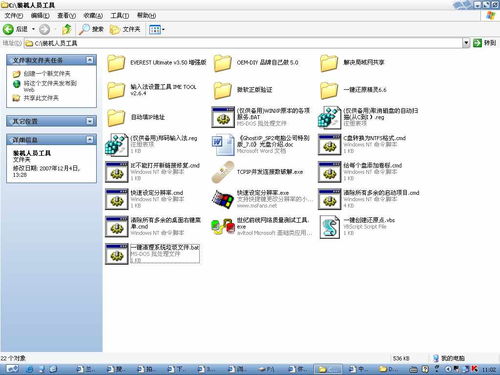The image size is (500, 375).
Task: Select the 清除所有多余的桌面右键菜单.cmd icon
Action: (x=117, y=227)
